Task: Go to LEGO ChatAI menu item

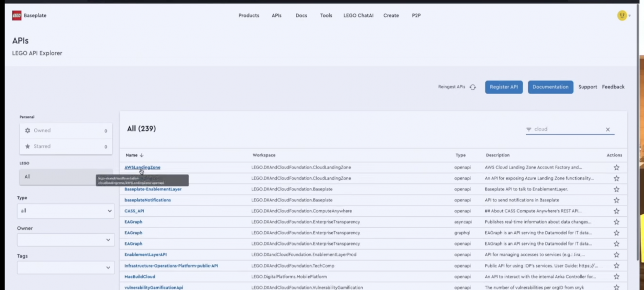Action: pyautogui.click(x=358, y=16)
